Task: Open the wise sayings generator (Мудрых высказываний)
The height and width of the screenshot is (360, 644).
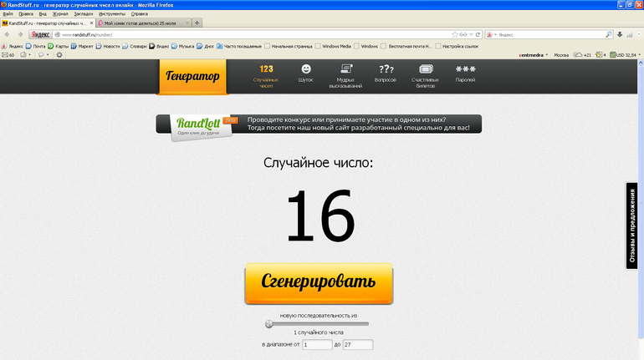Action: [345, 76]
